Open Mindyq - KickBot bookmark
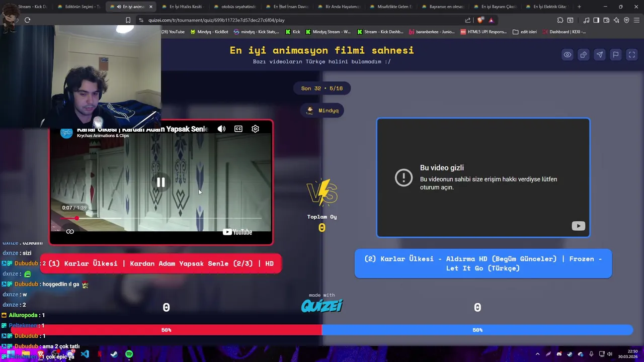 pos(209,32)
